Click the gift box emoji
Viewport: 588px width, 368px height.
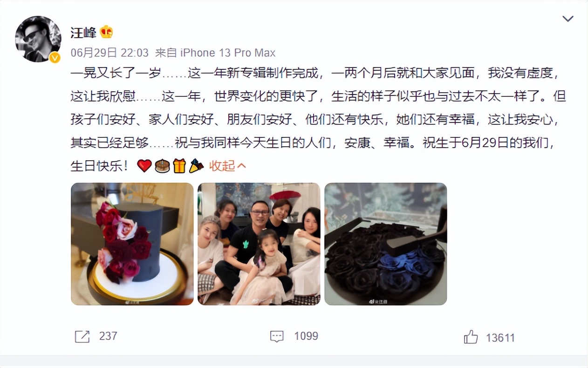point(179,165)
